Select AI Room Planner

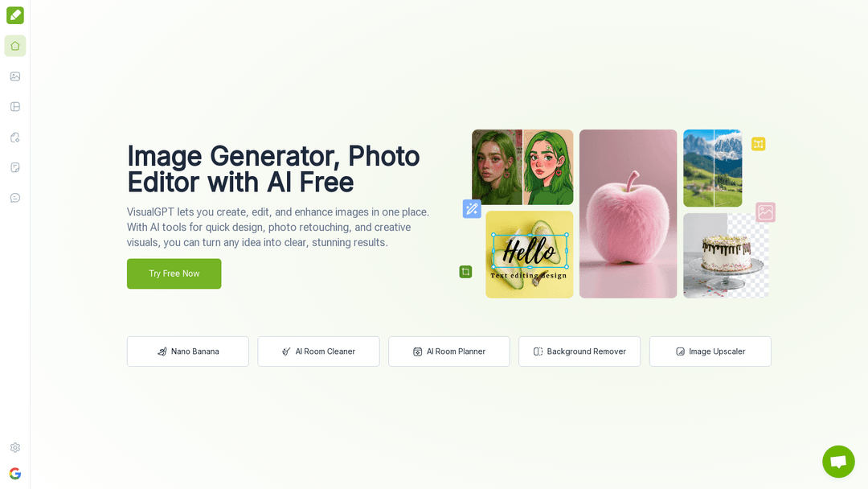pos(449,351)
